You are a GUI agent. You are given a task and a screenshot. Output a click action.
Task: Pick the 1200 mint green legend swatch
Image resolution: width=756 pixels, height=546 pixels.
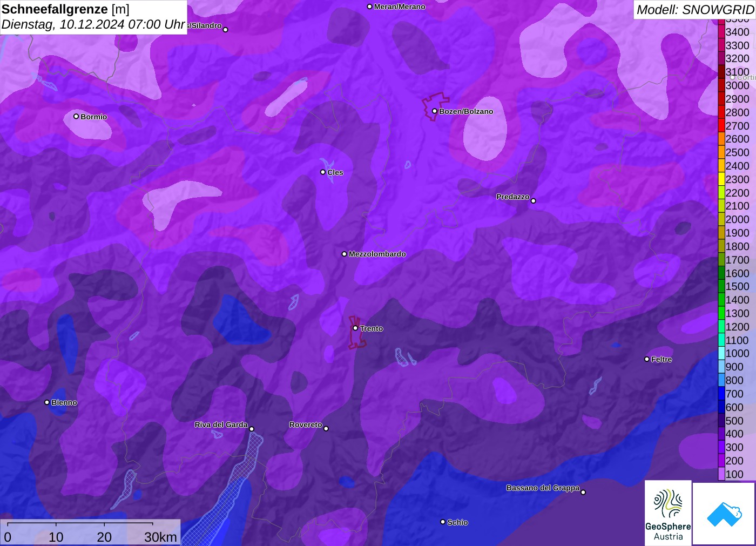coord(721,327)
